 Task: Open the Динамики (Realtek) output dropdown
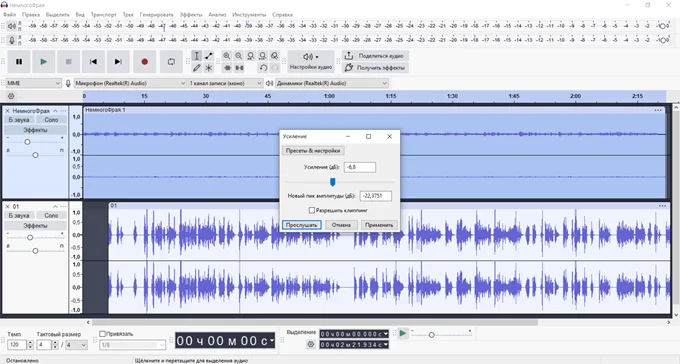tap(331, 83)
